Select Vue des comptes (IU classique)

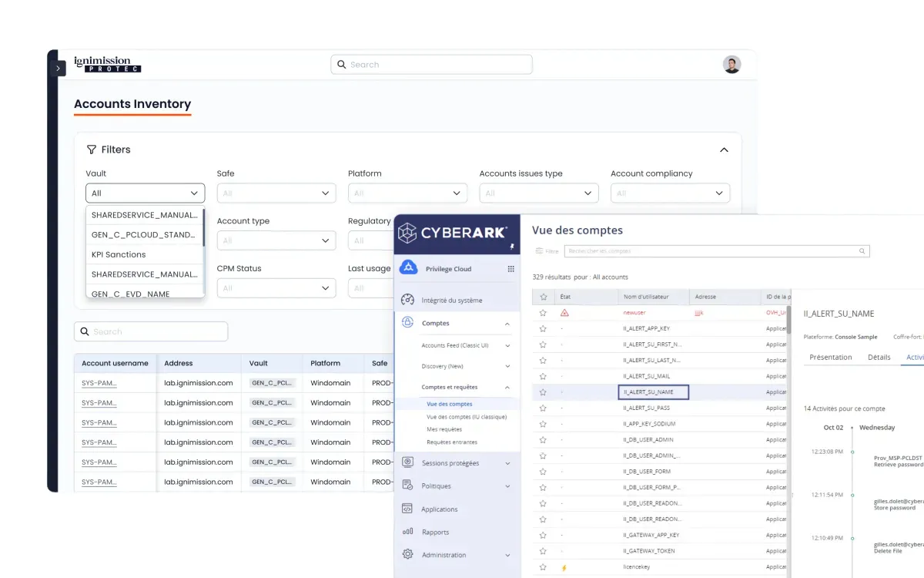(467, 417)
